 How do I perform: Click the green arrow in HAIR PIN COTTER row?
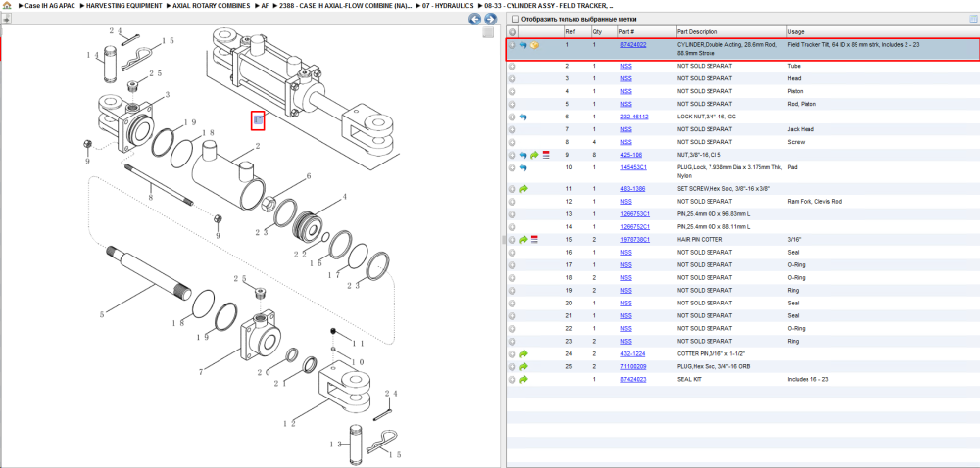pyautogui.click(x=523, y=240)
